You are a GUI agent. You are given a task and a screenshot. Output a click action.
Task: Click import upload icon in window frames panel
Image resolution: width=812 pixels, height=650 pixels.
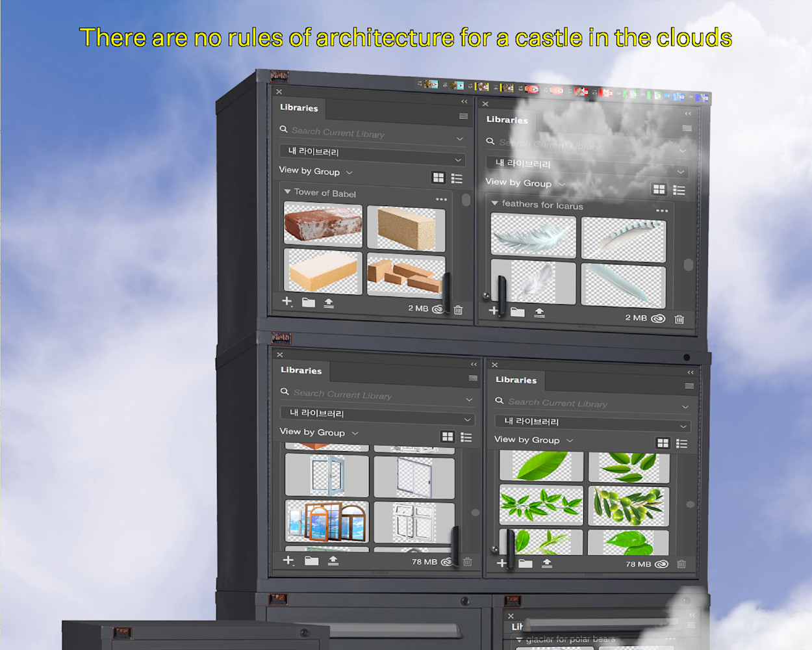(x=333, y=560)
